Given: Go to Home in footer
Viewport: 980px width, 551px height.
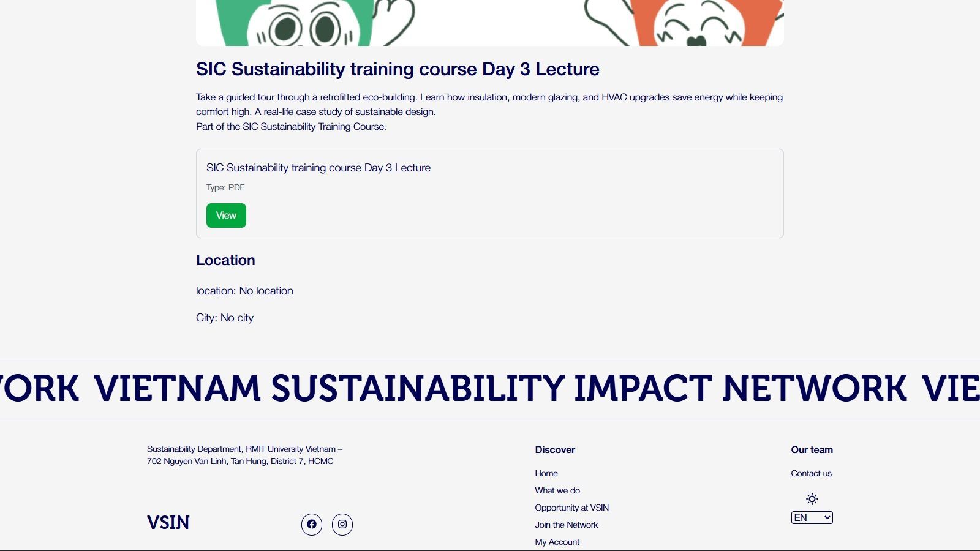Looking at the screenshot, I should [x=546, y=473].
